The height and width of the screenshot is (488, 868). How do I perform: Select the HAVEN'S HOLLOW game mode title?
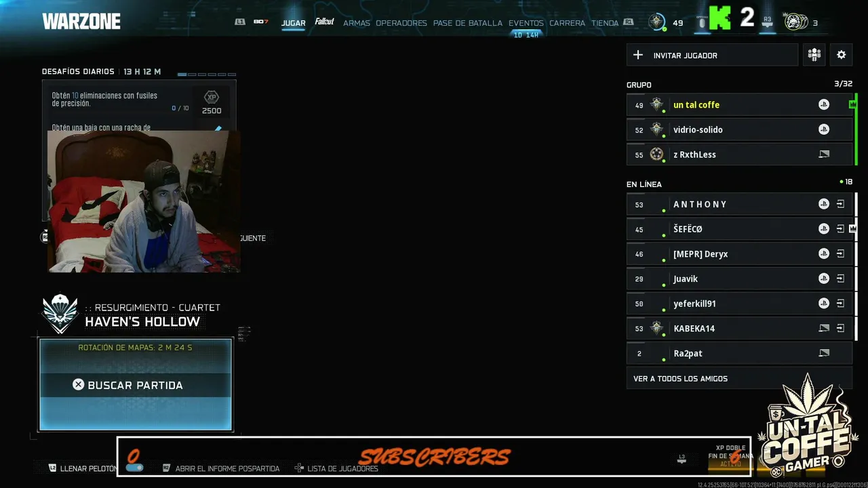(142, 322)
